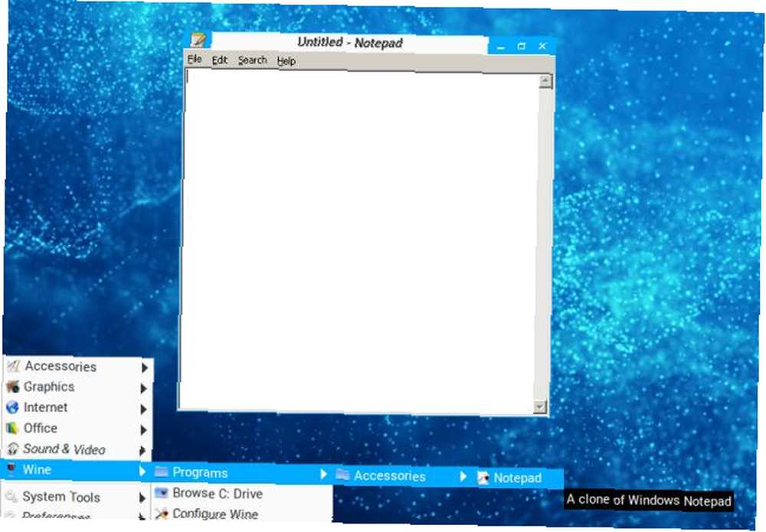Open the Accessories folder under Programs
The image size is (766, 532).
point(403,476)
